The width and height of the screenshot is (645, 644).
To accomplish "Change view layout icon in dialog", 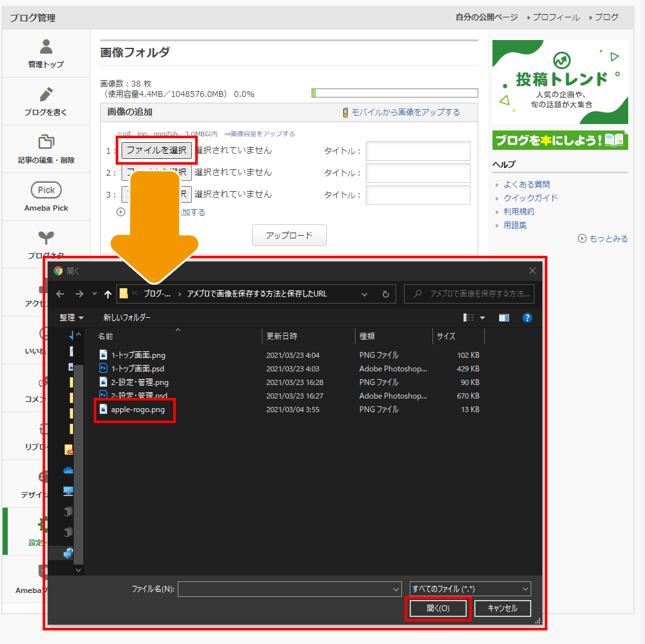I will click(469, 318).
